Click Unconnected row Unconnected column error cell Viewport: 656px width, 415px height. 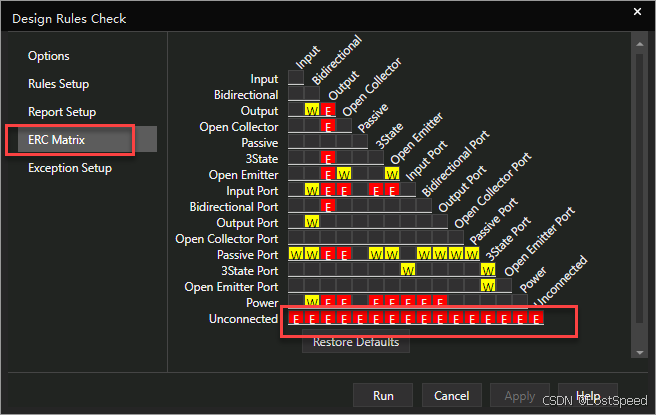(x=536, y=319)
